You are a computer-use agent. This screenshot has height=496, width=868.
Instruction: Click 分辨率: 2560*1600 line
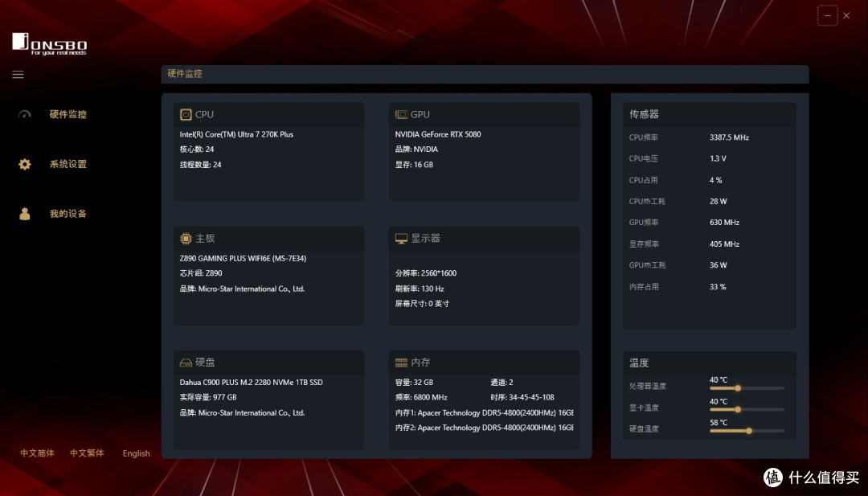(426, 273)
